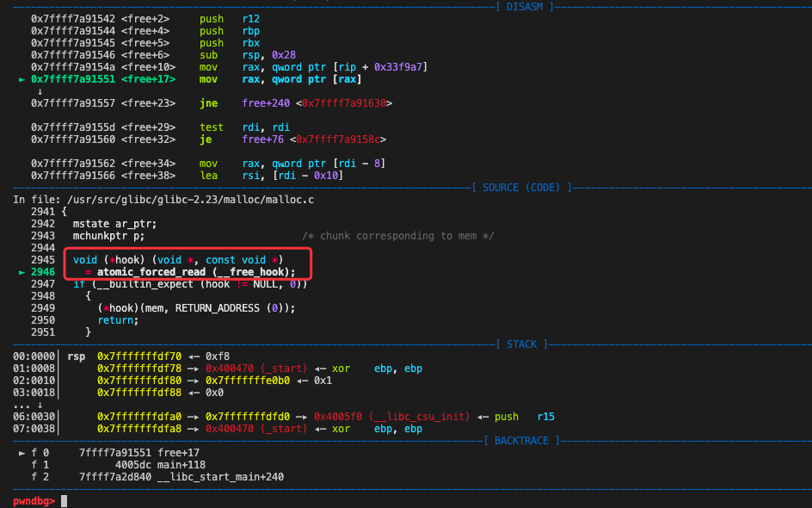Click stack address 0x7fffffffdf88
This screenshot has height=508, width=812.
pos(139,393)
